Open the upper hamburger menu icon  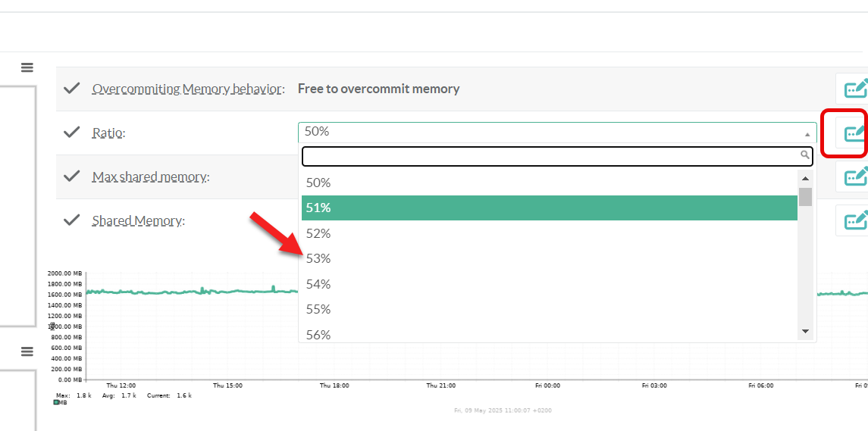27,67
